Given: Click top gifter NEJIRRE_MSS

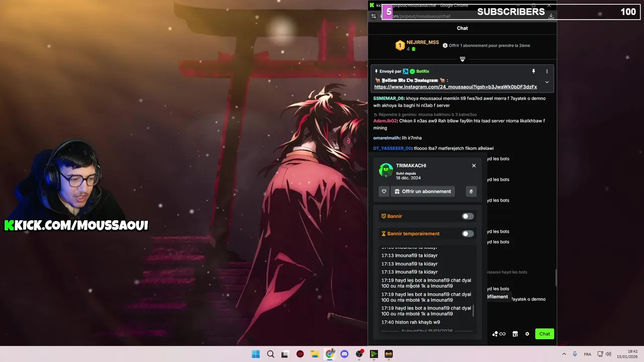Looking at the screenshot, I should coord(423,42).
